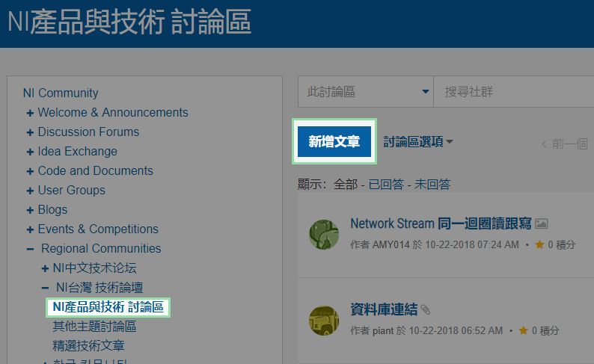The height and width of the screenshot is (364, 594).
Task: Click kudos star on AMY014 post
Action: [539, 245]
